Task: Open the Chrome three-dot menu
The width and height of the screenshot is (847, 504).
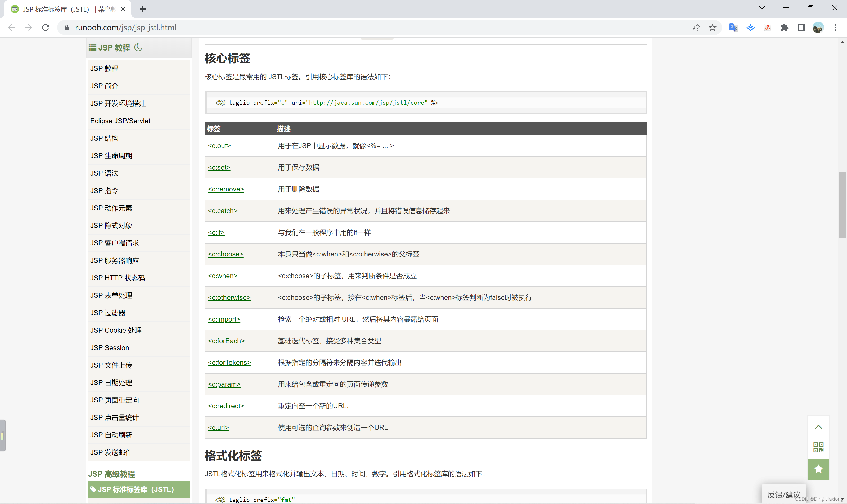Action: pyautogui.click(x=835, y=28)
